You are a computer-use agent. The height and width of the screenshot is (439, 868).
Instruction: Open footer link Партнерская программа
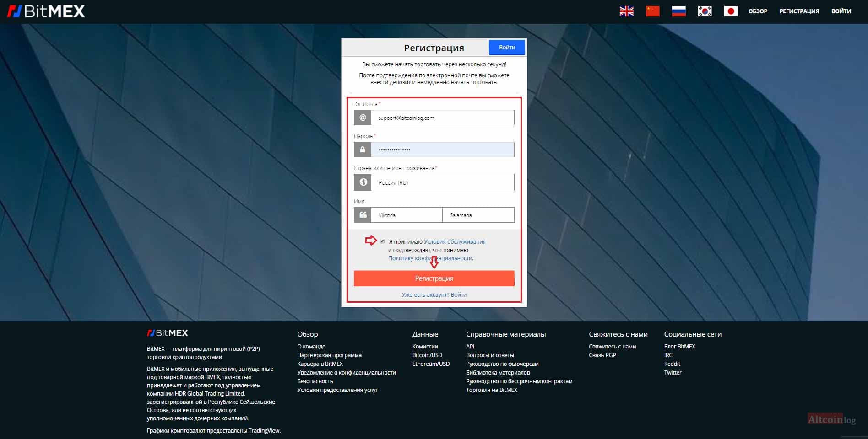point(329,355)
